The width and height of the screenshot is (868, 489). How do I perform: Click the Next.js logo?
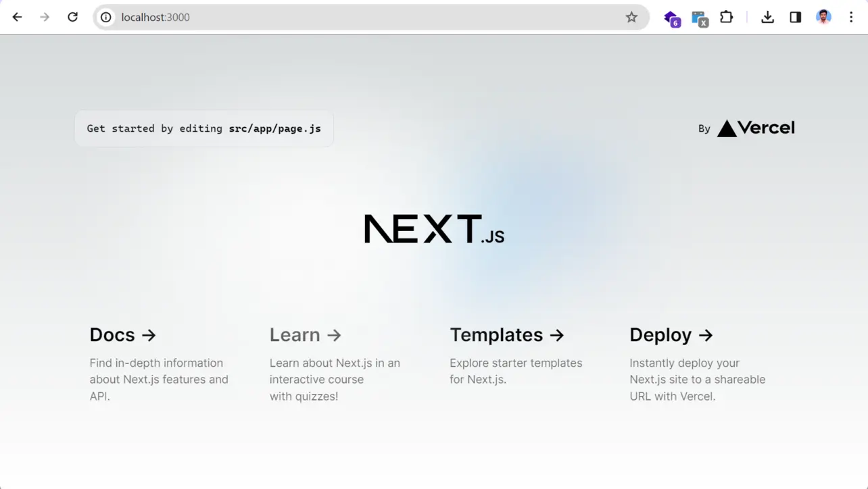click(x=434, y=229)
